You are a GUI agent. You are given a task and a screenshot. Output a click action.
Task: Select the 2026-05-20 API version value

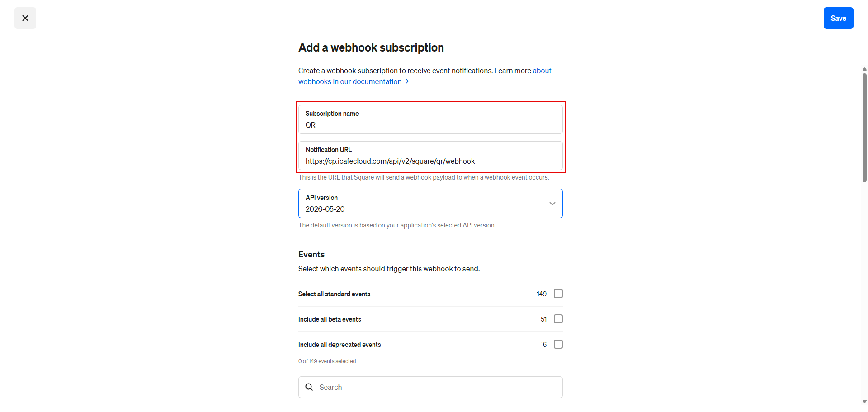tap(325, 209)
